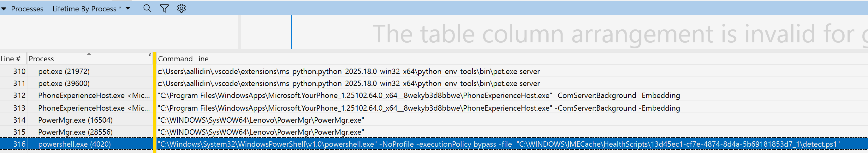Click powershell.exe (4020) process

click(x=74, y=144)
